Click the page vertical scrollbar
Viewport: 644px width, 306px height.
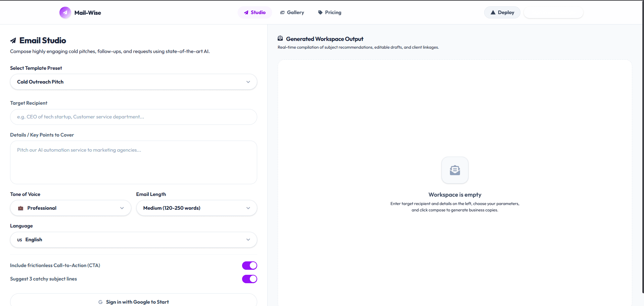642,148
